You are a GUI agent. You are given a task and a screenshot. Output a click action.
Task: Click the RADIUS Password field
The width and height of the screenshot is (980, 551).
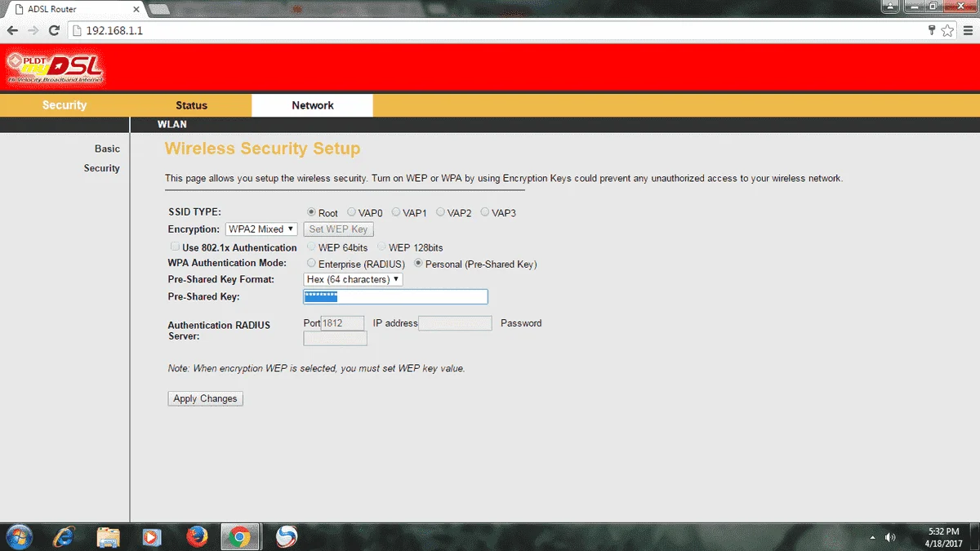335,338
